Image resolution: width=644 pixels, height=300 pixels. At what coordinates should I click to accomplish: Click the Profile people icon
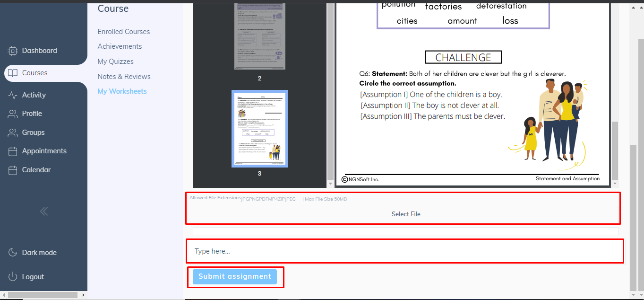click(13, 114)
